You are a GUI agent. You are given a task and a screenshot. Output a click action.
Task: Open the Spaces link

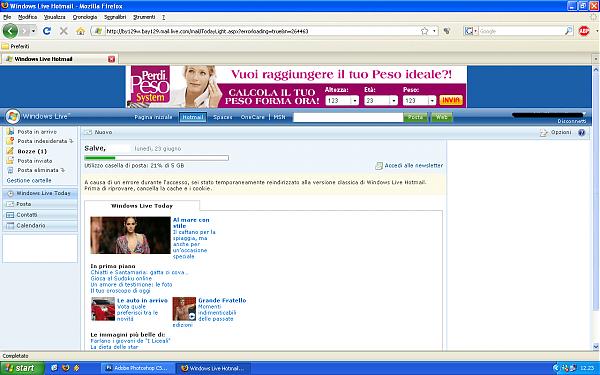click(x=223, y=117)
